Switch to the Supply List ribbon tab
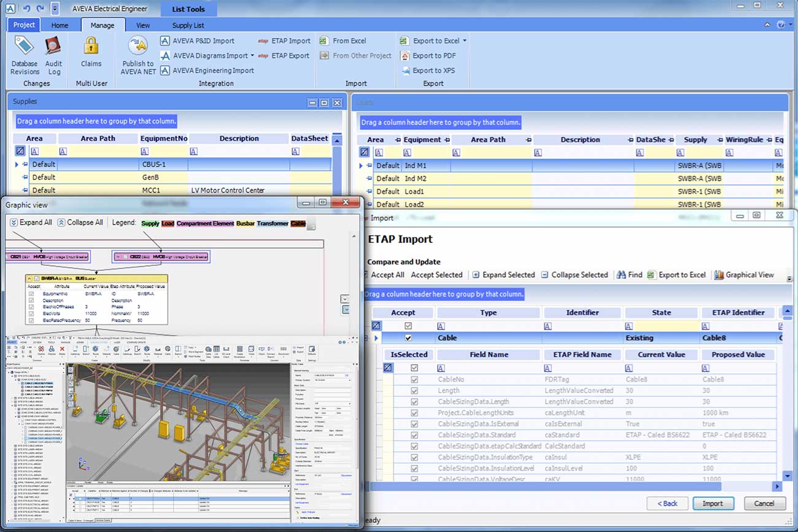 188,25
